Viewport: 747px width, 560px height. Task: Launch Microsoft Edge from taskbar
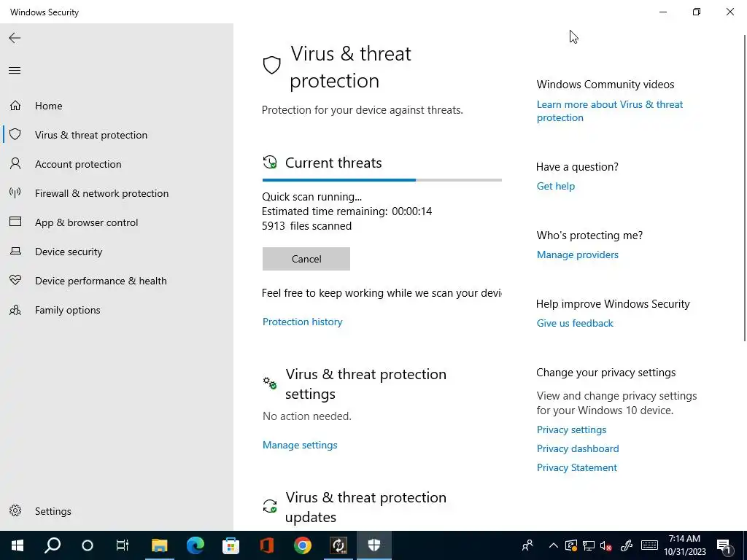click(196, 545)
